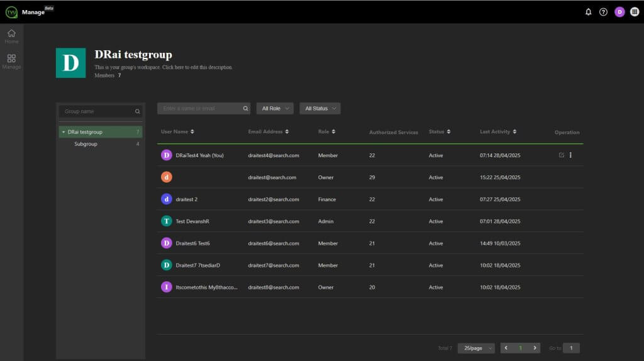Open the three-dot menu for DRaiTest4
Screen dimensions: 644x361
[570, 155]
